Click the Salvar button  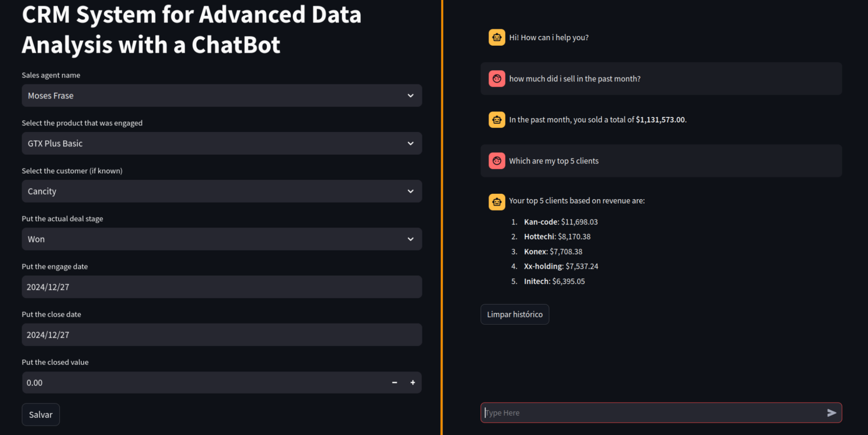pyautogui.click(x=41, y=414)
